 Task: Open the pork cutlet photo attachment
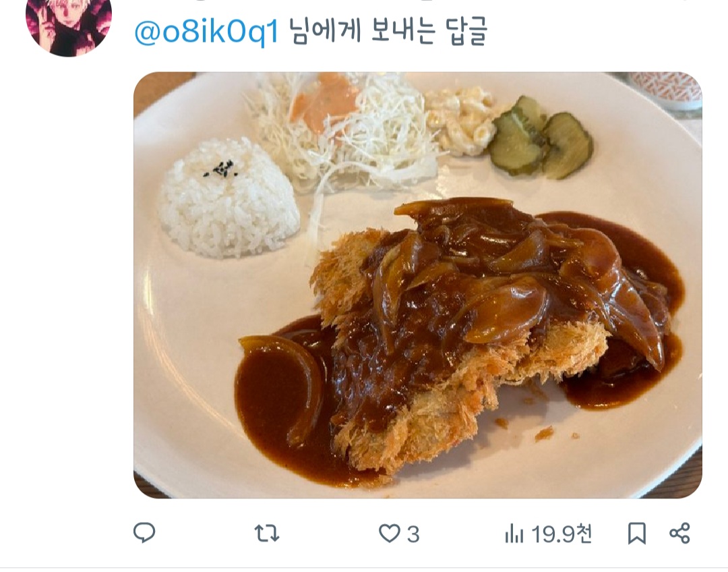click(417, 285)
